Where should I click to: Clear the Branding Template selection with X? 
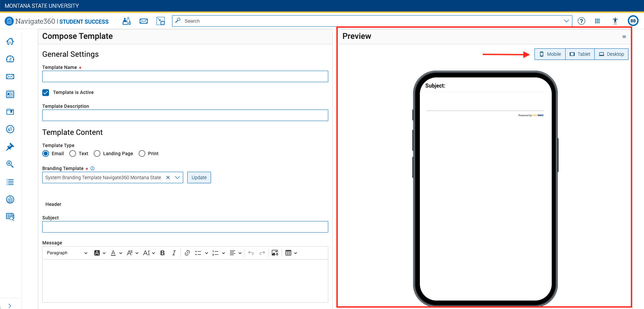[x=168, y=177]
